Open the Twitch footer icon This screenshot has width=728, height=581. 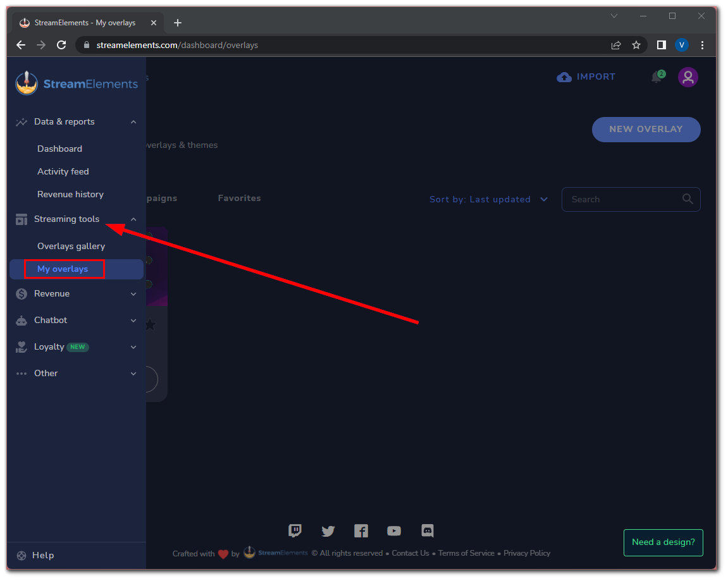295,530
